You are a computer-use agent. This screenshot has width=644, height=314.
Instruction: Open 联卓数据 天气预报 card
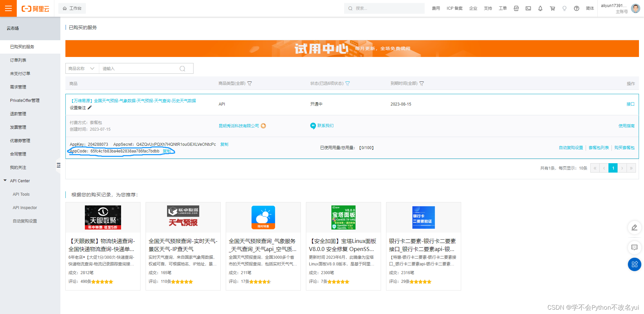click(x=183, y=246)
